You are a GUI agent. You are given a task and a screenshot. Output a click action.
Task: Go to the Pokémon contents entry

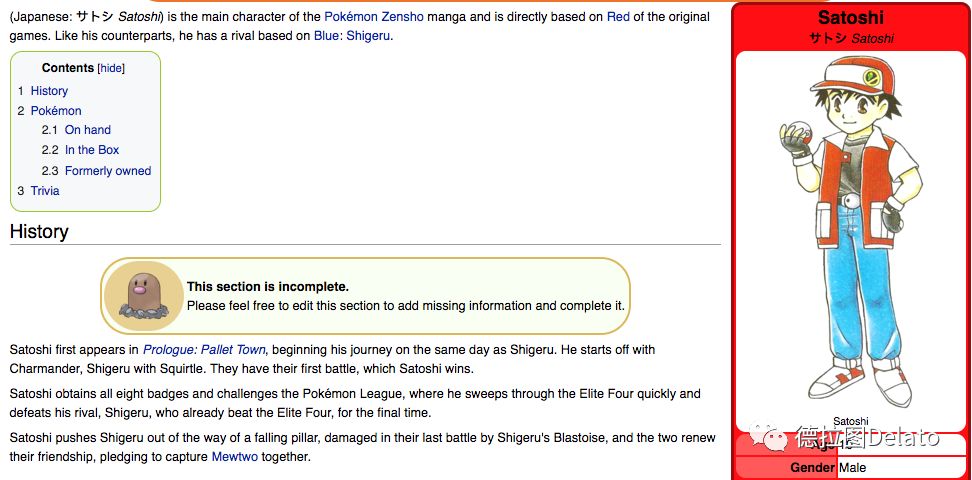tap(56, 111)
